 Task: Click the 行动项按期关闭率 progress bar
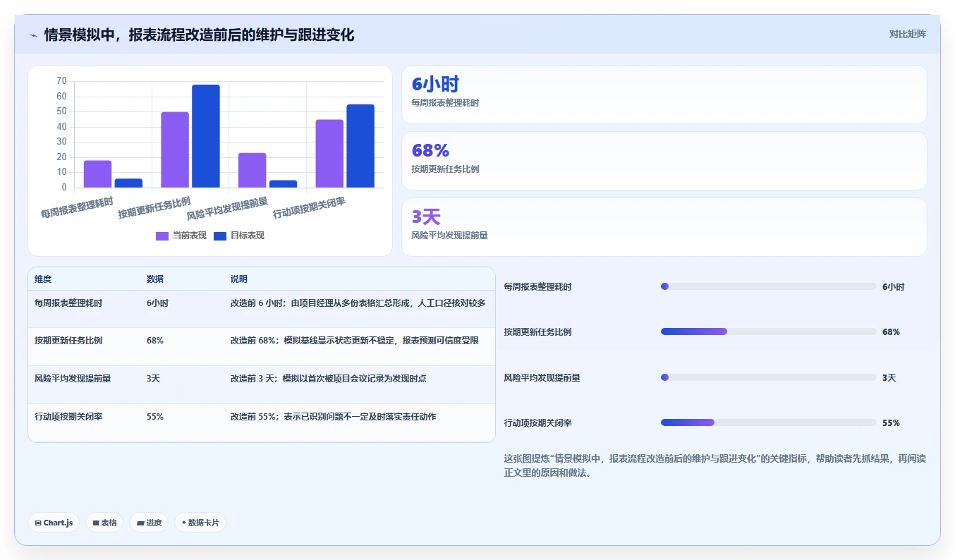tap(768, 422)
